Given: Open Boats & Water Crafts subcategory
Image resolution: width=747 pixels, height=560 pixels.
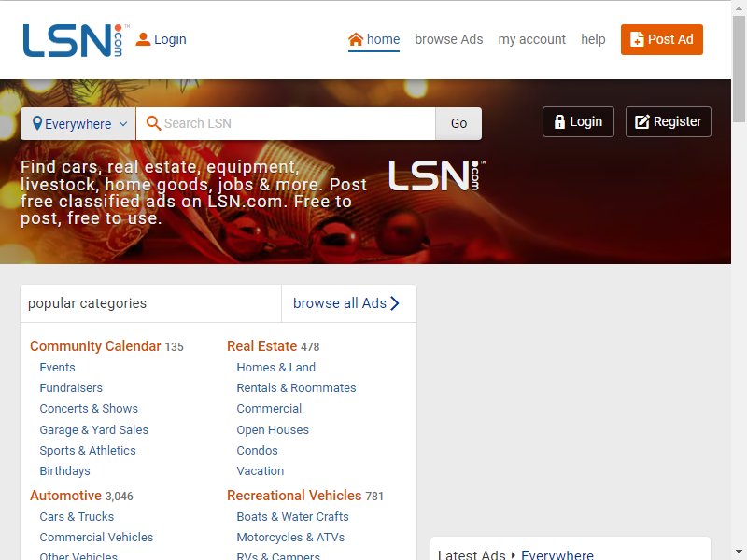Looking at the screenshot, I should click(x=292, y=517).
